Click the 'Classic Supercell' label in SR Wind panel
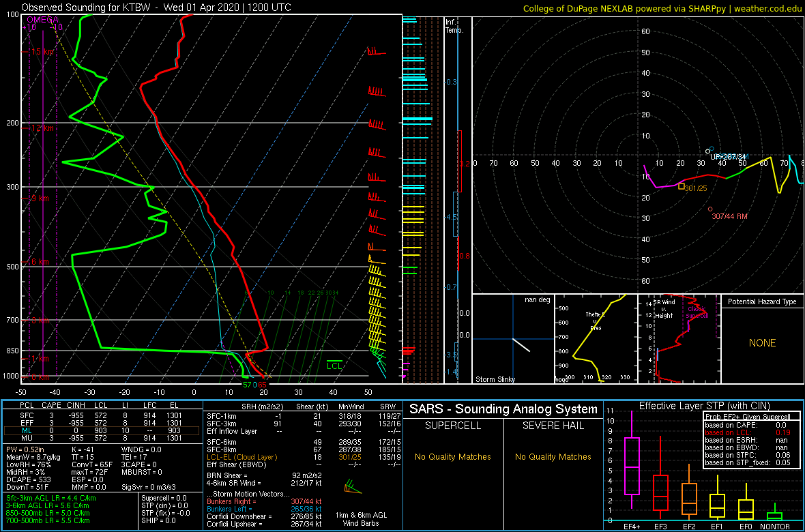This screenshot has width=805, height=532. 697,312
